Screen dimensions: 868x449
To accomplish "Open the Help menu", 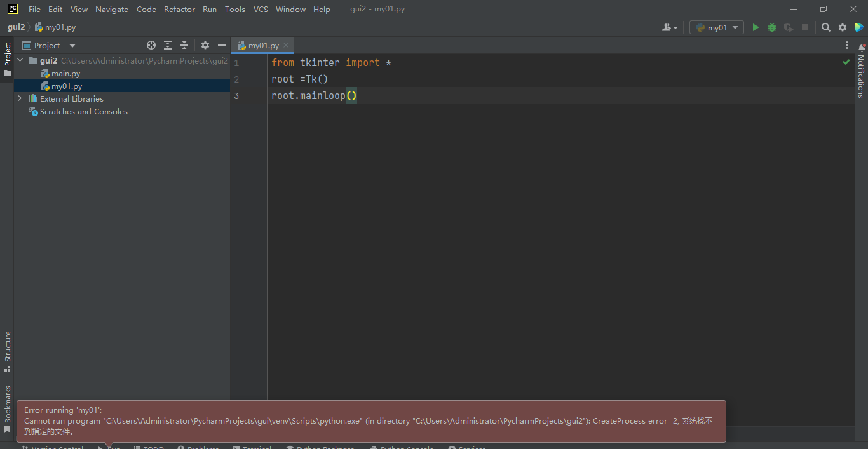I will [x=322, y=9].
